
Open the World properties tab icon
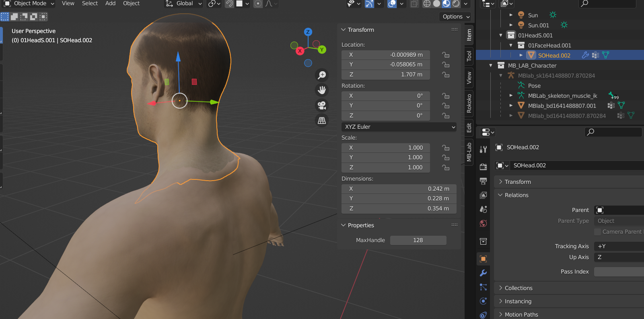coord(484,223)
